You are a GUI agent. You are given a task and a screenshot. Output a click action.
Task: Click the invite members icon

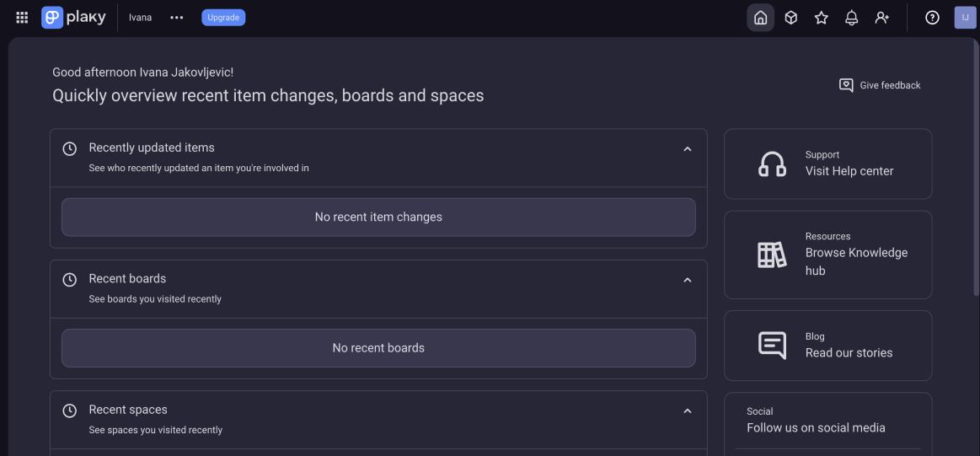tap(882, 18)
